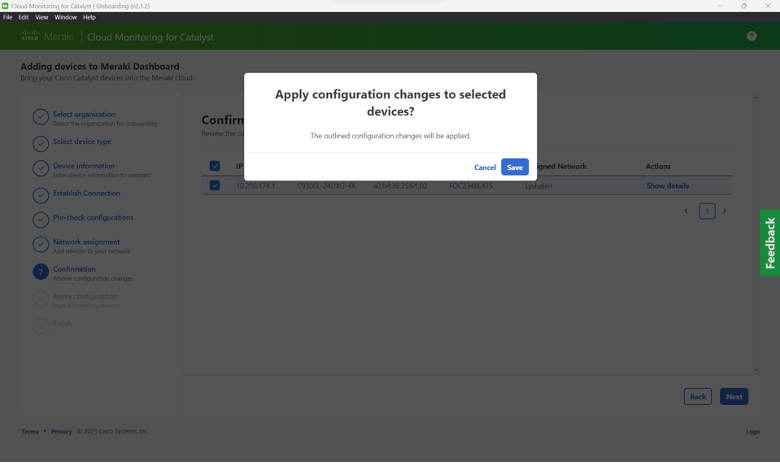Go to previous table page arrow
Image resolution: width=780 pixels, height=465 pixels.
coord(686,211)
